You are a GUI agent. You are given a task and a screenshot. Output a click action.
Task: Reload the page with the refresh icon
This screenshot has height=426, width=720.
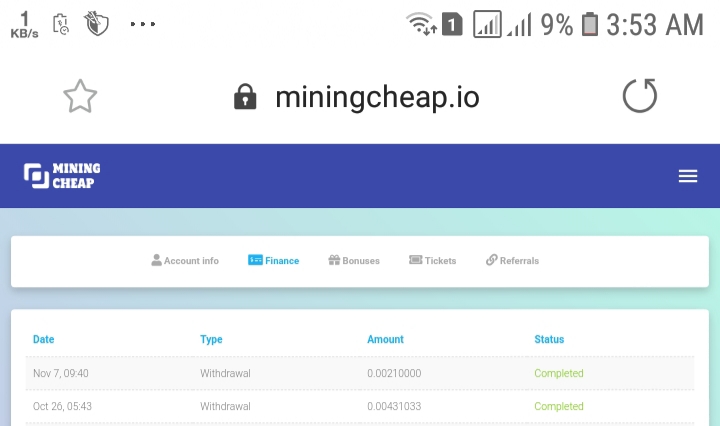(x=640, y=95)
